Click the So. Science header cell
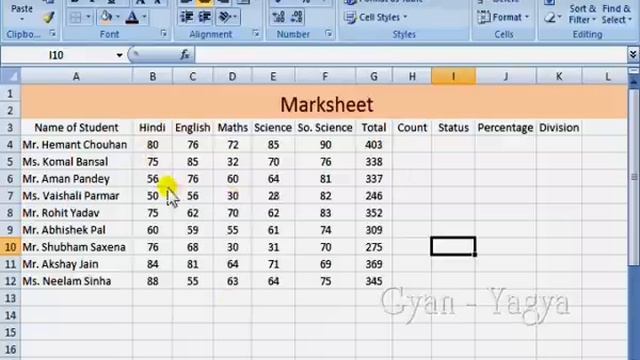 [x=325, y=128]
